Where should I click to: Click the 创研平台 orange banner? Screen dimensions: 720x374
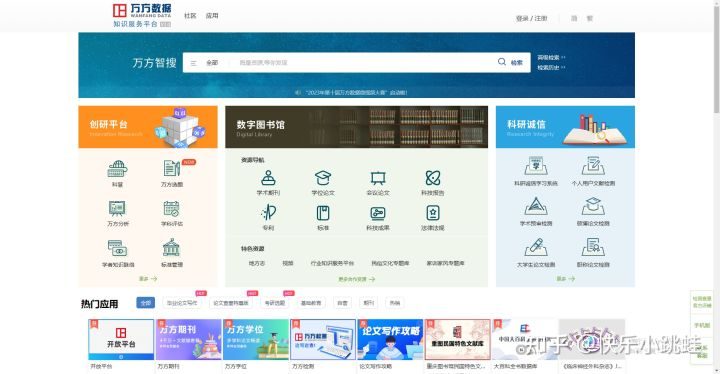point(148,127)
